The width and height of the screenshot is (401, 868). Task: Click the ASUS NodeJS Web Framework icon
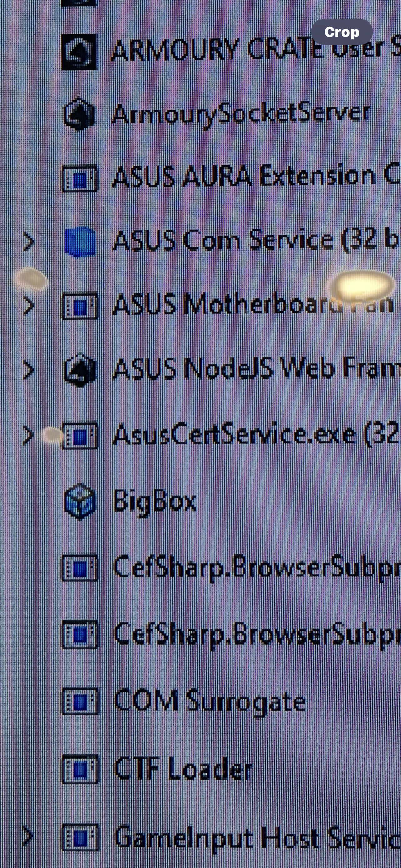(x=80, y=370)
